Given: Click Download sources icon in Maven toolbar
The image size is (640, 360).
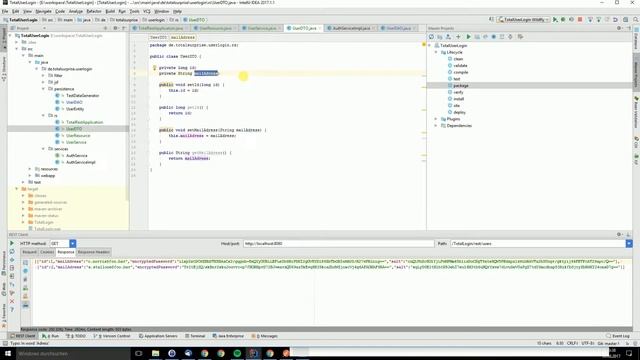Looking at the screenshot, I should pos(448,37).
